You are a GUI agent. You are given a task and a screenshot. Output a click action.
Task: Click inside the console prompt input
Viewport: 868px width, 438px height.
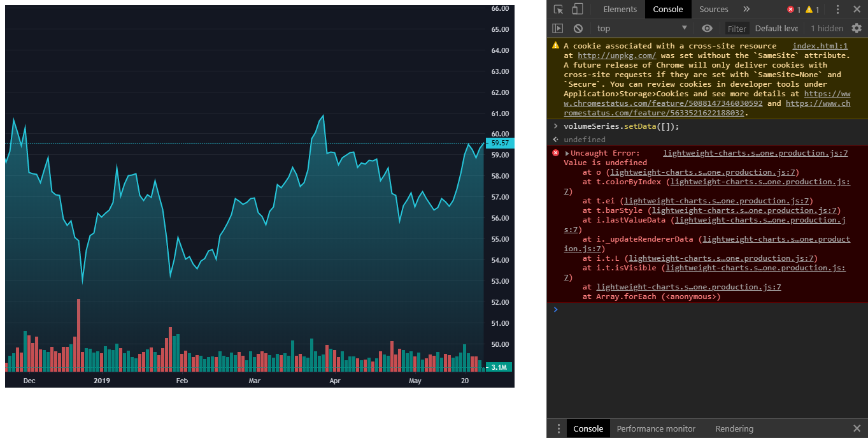[x=637, y=310]
